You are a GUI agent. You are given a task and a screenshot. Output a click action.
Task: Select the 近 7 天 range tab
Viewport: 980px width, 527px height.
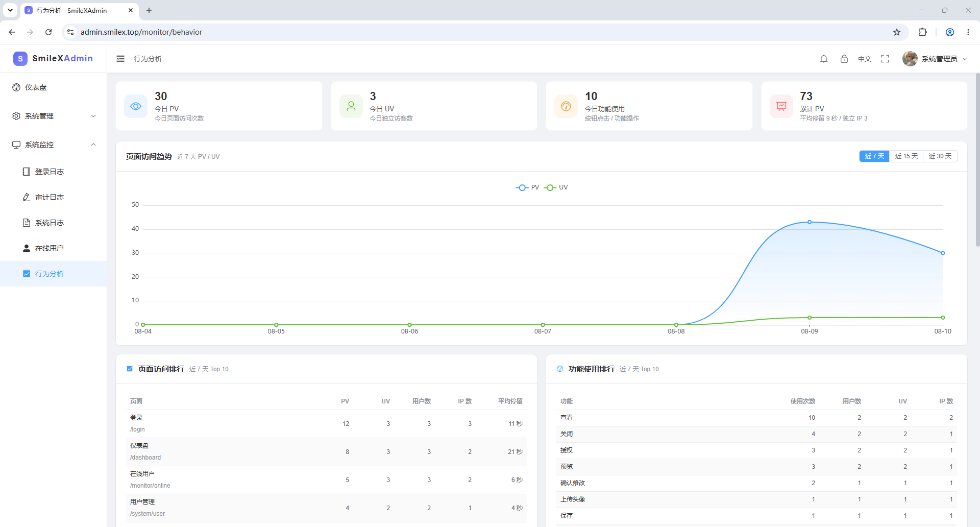pyautogui.click(x=874, y=156)
